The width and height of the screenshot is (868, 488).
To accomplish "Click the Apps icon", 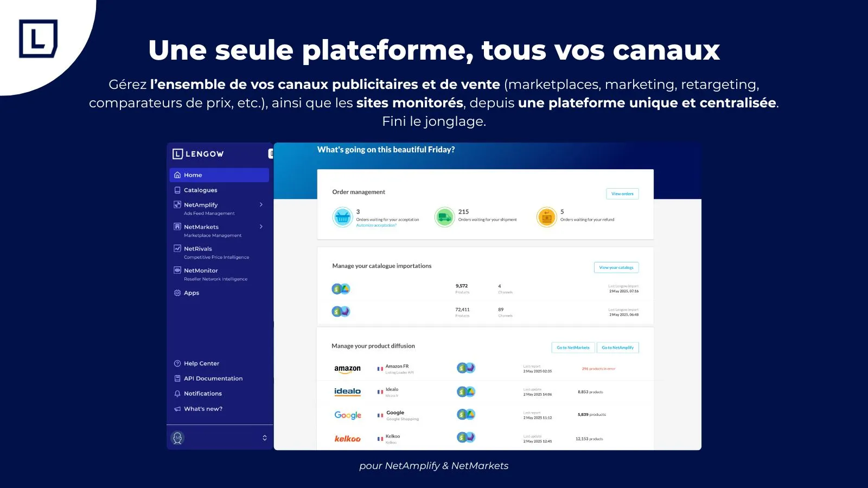I will click(177, 293).
